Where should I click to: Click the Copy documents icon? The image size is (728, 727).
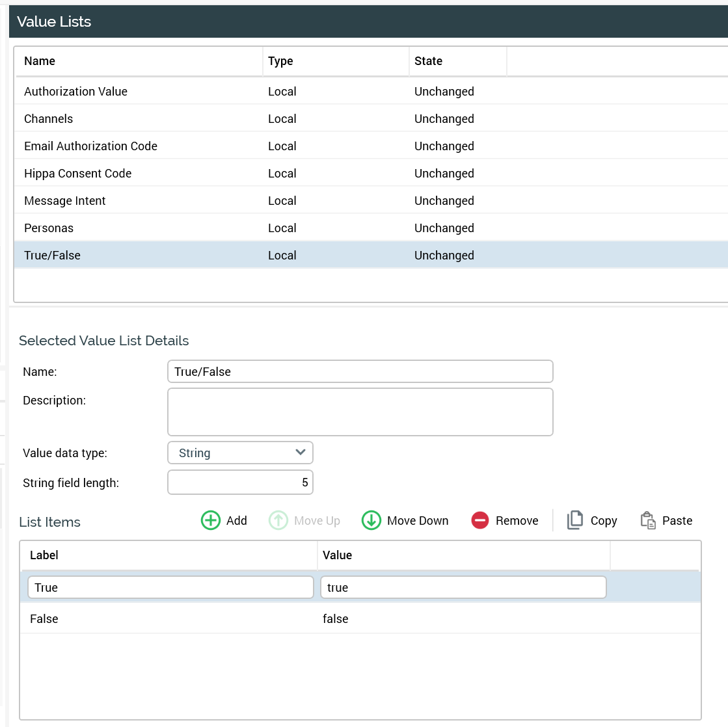click(575, 520)
